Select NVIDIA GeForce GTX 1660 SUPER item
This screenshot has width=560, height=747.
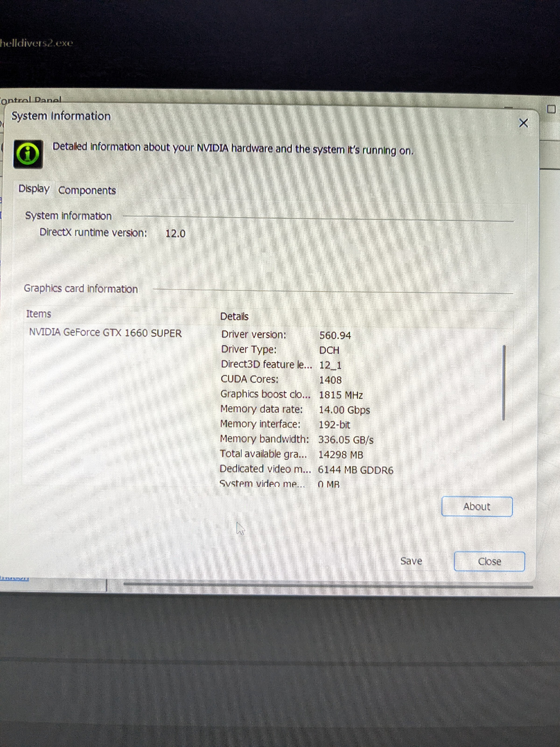tap(105, 332)
